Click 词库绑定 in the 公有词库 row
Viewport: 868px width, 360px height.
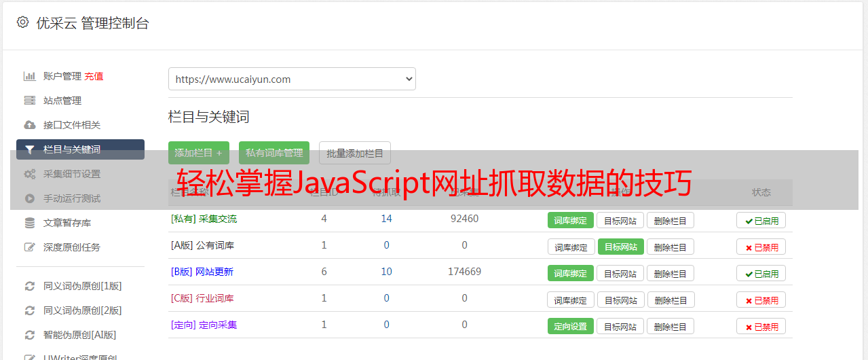571,247
